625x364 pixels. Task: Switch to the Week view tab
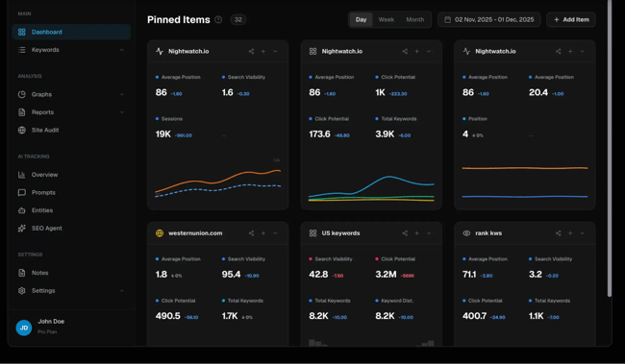point(387,19)
